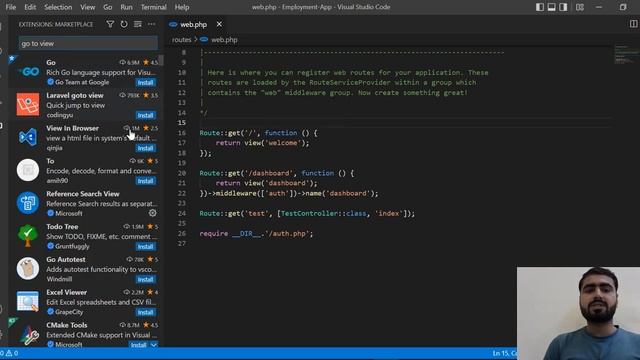Viewport: 640px width, 360px height.
Task: Refresh the extensions marketplace list
Action: coord(124,24)
